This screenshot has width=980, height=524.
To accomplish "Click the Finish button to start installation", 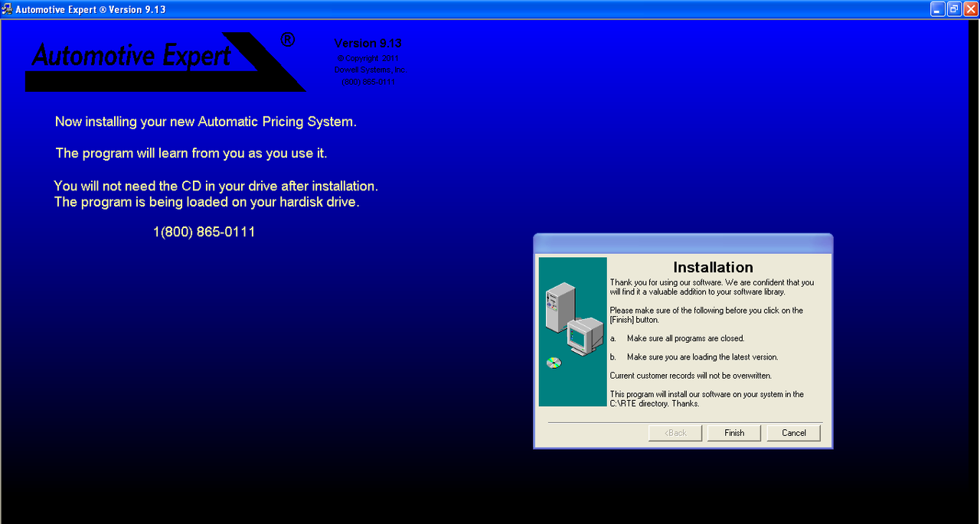I will pyautogui.click(x=734, y=433).
